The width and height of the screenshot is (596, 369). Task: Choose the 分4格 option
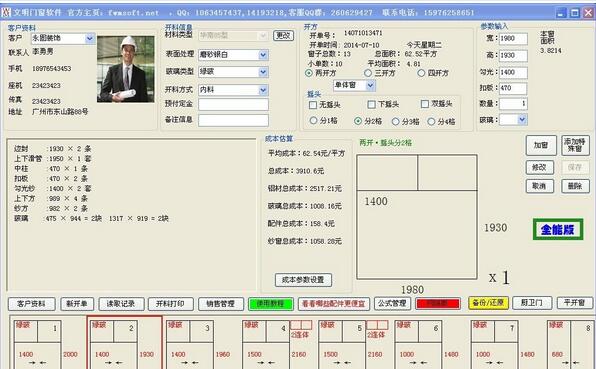coord(431,122)
